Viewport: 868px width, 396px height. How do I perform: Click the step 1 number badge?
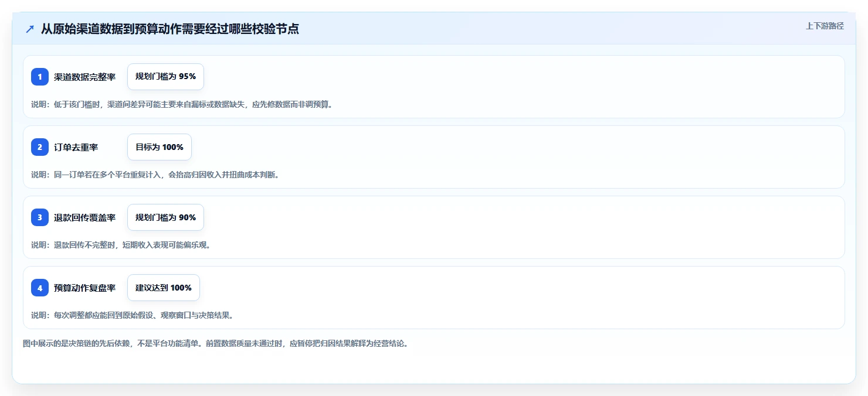point(40,77)
